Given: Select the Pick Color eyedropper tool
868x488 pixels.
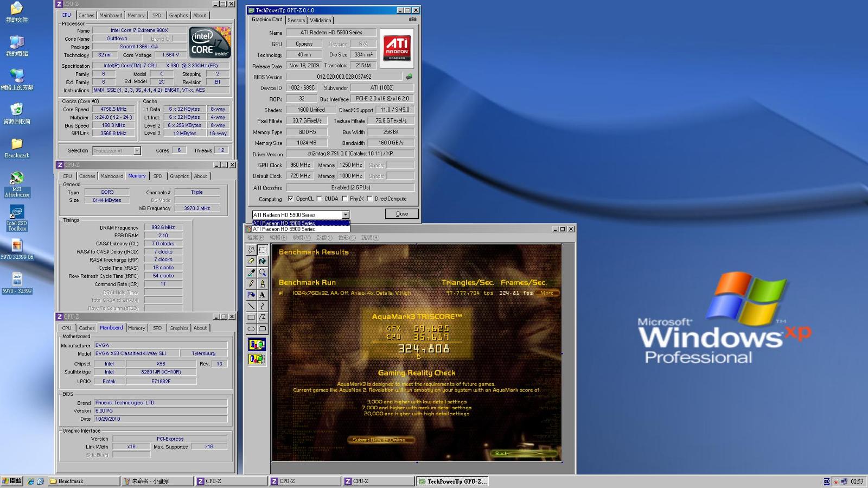Looking at the screenshot, I should click(x=251, y=272).
